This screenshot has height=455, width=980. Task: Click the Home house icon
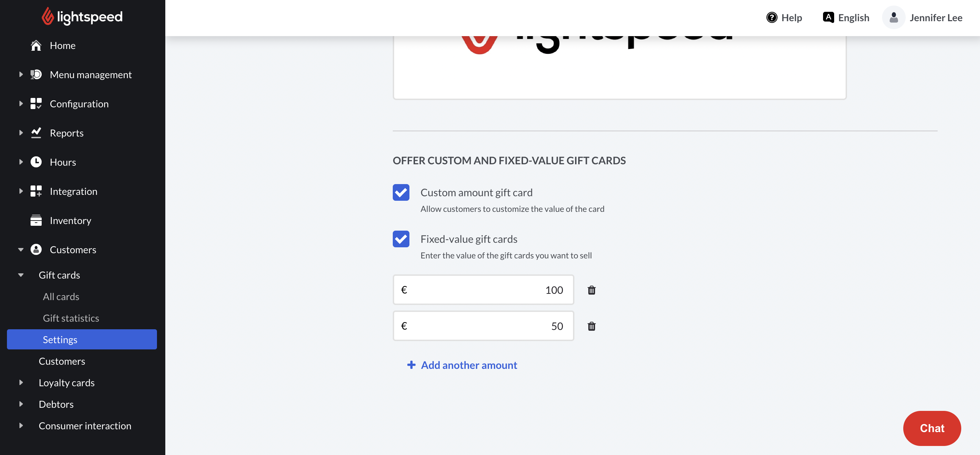[36, 45]
